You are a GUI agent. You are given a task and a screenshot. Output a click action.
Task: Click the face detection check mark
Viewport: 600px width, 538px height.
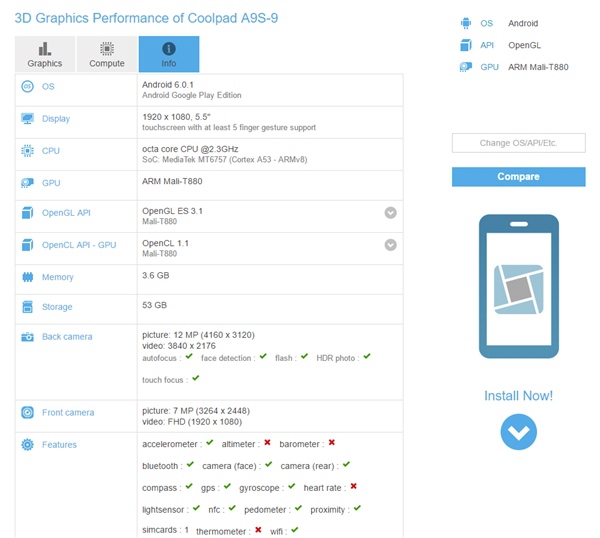pos(263,357)
